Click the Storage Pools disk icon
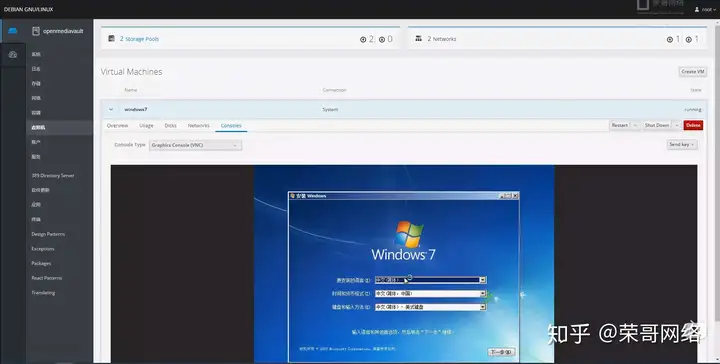720x364 pixels. (x=111, y=39)
